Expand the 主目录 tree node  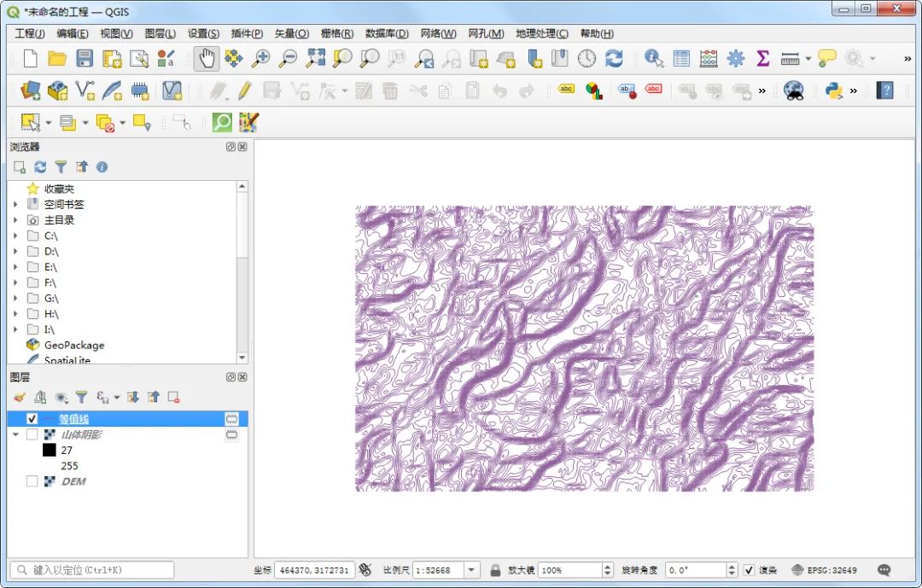[x=16, y=220]
